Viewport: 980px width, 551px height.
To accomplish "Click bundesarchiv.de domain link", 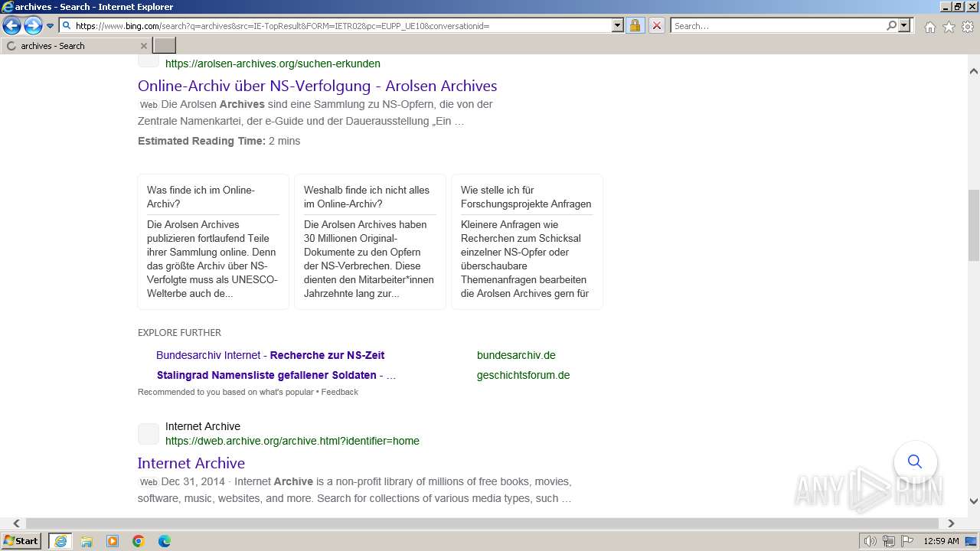I will tap(516, 355).
